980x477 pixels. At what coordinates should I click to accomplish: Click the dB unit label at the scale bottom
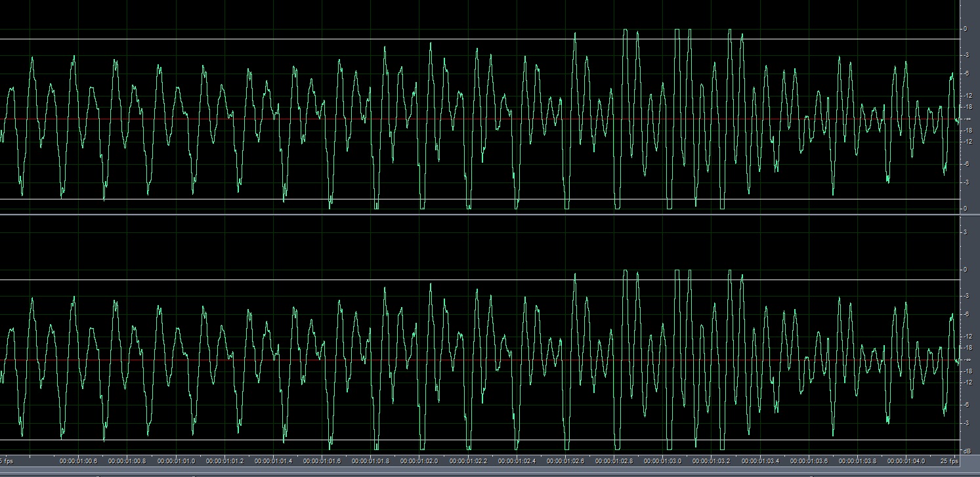pos(966,451)
